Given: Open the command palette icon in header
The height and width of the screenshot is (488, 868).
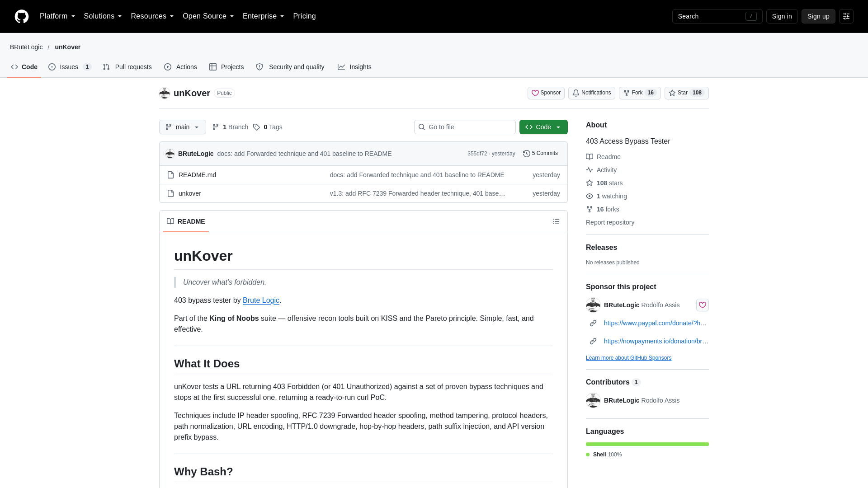Looking at the screenshot, I should (846, 16).
